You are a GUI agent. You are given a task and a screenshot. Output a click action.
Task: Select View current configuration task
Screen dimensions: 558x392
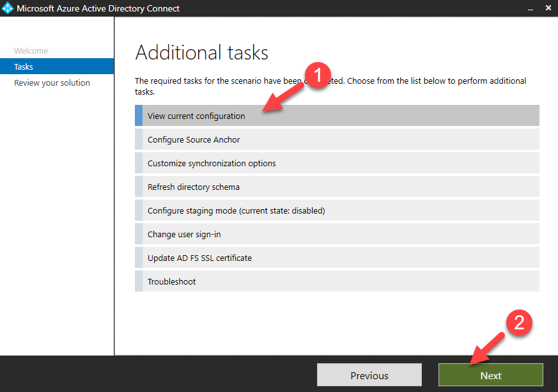tap(337, 116)
